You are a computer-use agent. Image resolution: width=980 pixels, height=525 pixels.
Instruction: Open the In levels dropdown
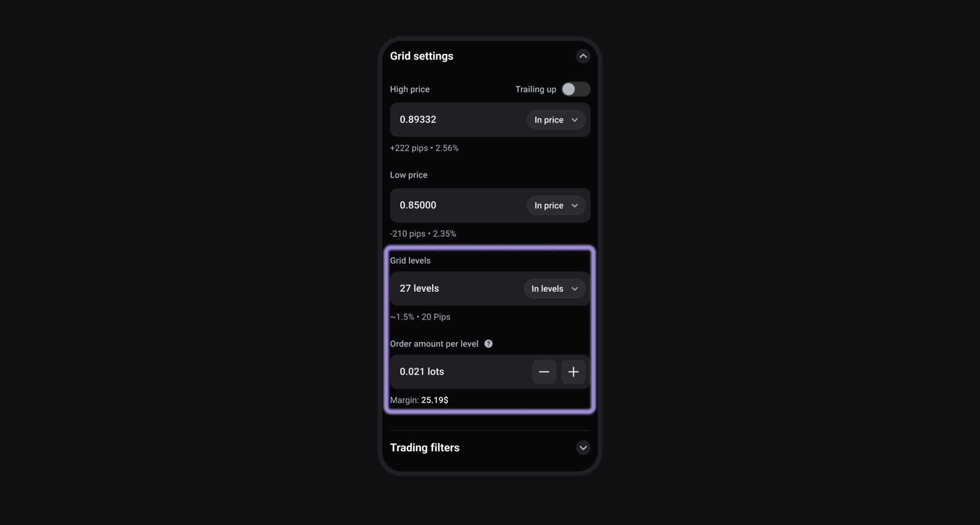[555, 289]
